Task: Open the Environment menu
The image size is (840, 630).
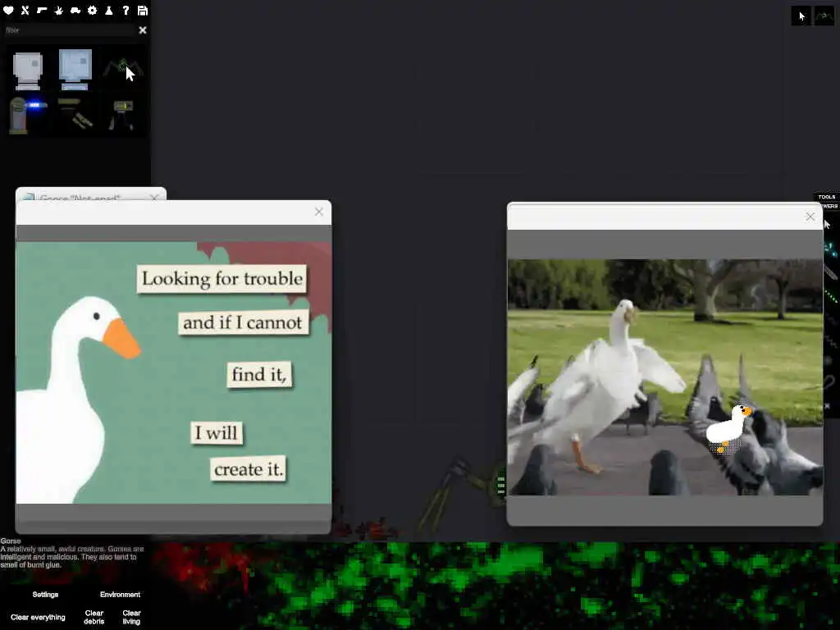Action: click(120, 595)
